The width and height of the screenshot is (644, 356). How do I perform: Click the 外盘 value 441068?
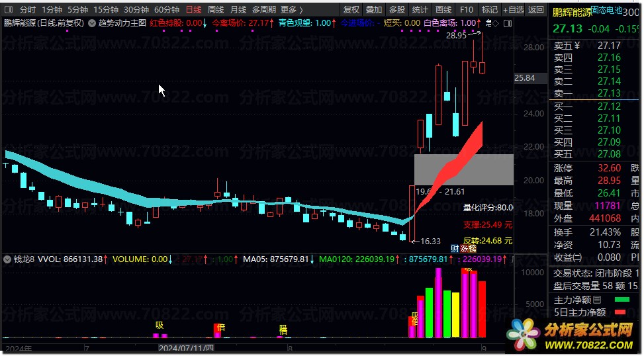(605, 218)
